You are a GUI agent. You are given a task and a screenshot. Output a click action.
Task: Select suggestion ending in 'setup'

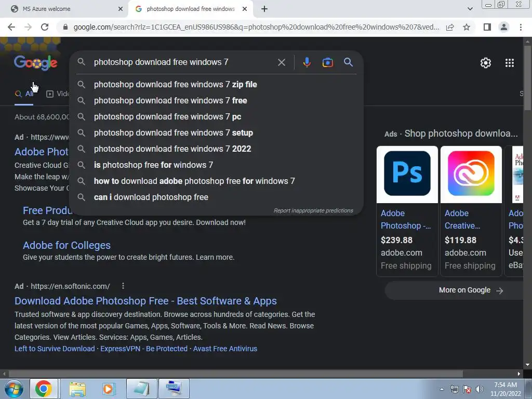[217, 132]
